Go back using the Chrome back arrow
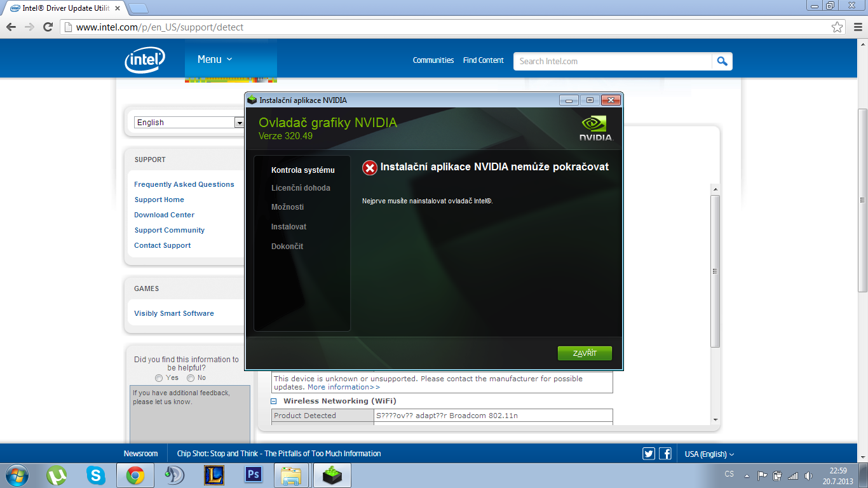This screenshot has width=868, height=488. [11, 27]
